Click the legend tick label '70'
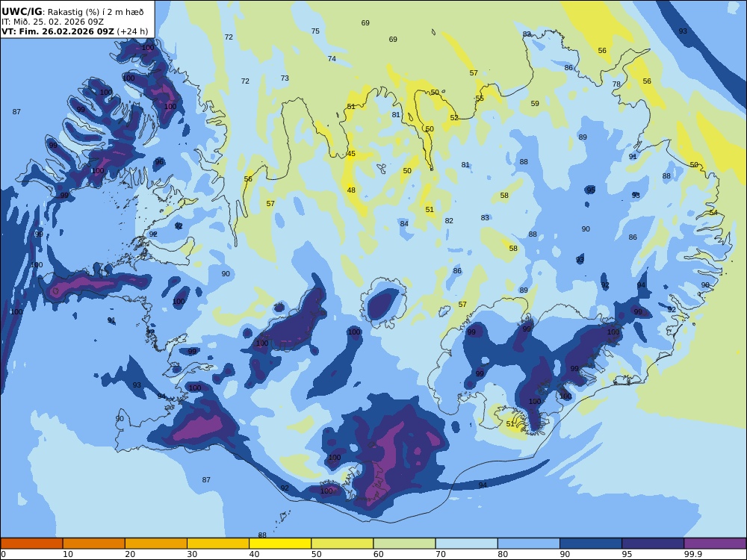The height and width of the screenshot is (560, 747). point(441,554)
